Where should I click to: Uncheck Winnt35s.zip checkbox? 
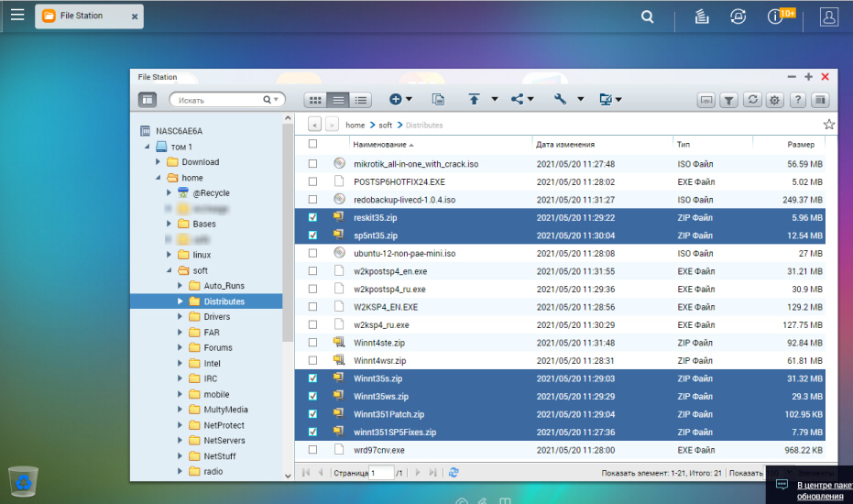tap(312, 378)
